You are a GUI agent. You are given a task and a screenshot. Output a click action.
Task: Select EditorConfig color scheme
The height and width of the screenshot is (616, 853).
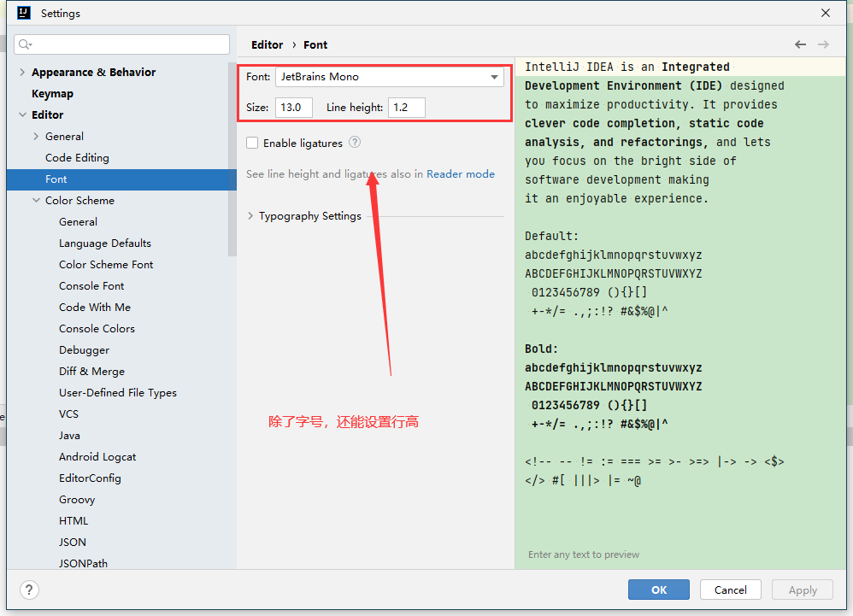90,478
